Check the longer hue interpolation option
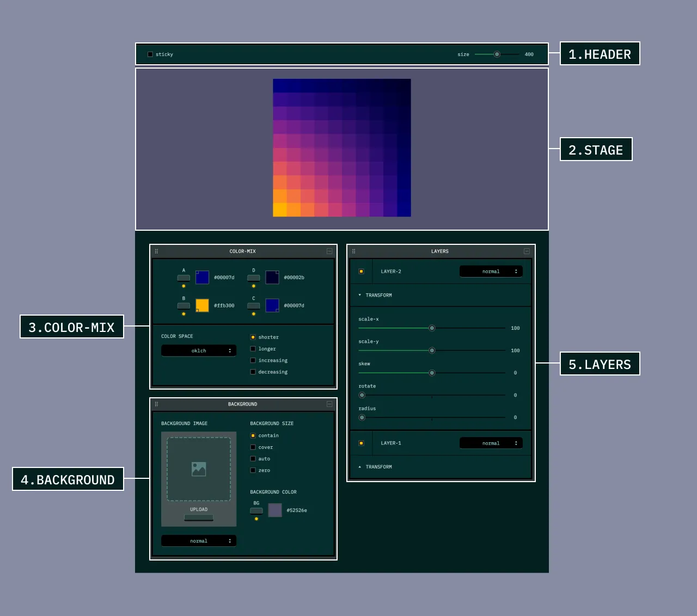697x616 pixels. coord(253,349)
